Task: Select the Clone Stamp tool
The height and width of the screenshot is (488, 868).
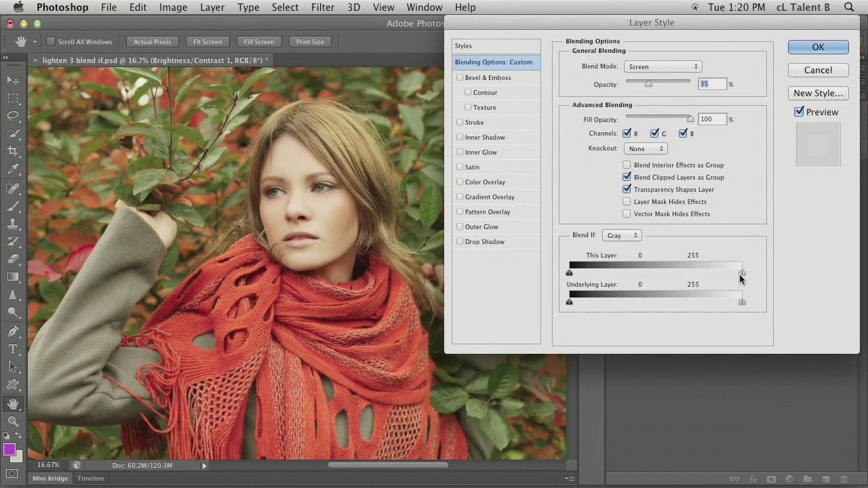Action: 13,224
